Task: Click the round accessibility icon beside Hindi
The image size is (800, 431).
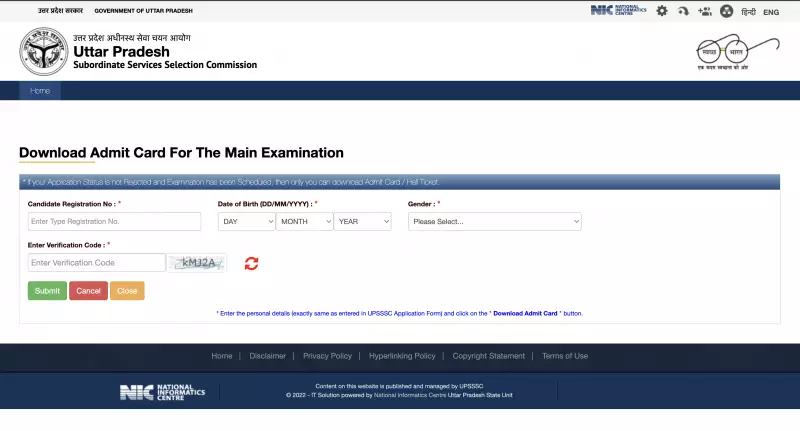Action: click(727, 11)
